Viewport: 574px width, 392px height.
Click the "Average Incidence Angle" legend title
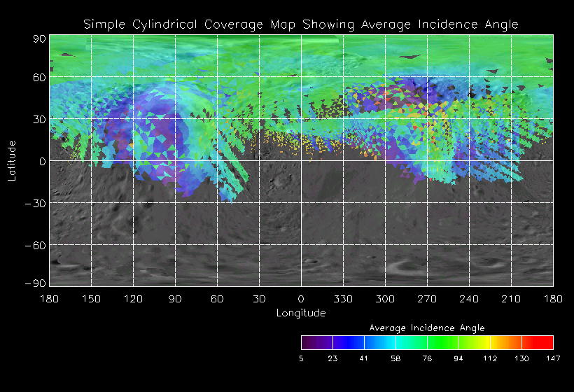click(x=426, y=328)
